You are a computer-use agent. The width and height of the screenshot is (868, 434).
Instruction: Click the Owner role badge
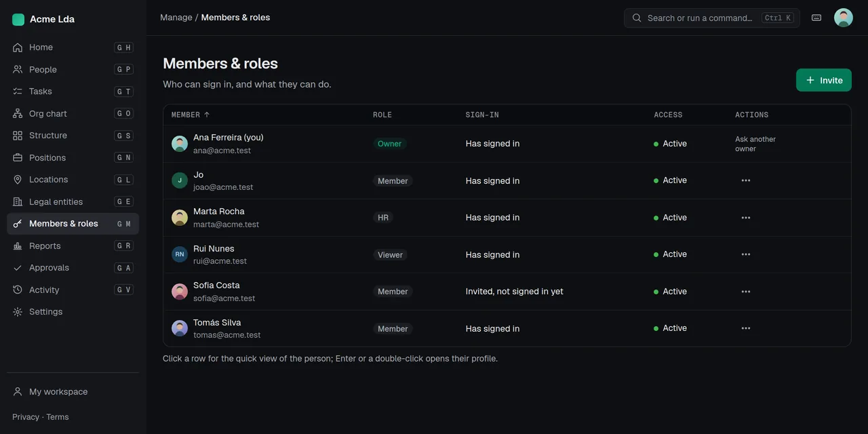coord(390,144)
